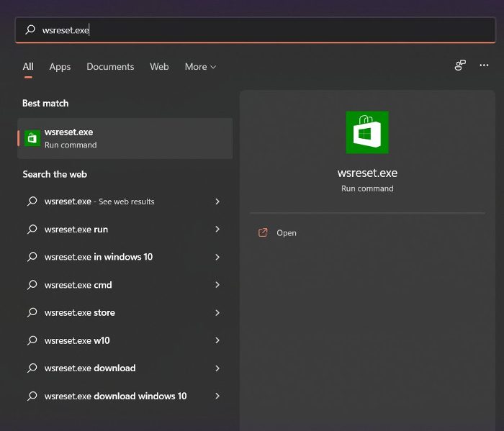
Task: Click search icon beside 'wsreset.exe run'
Action: pos(32,230)
